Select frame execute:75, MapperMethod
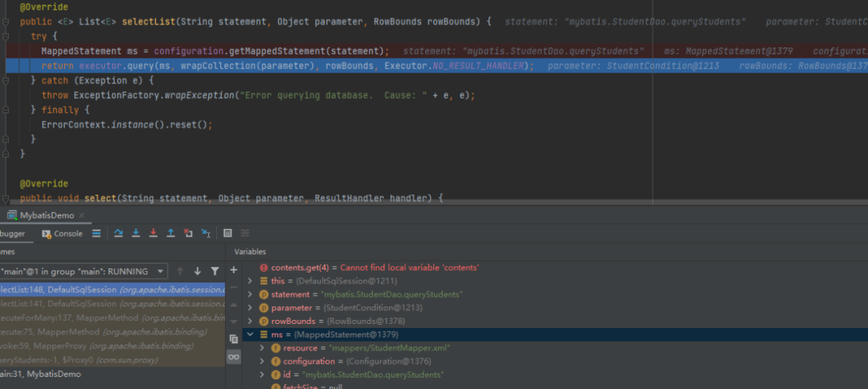This screenshot has width=868, height=389. click(113, 332)
